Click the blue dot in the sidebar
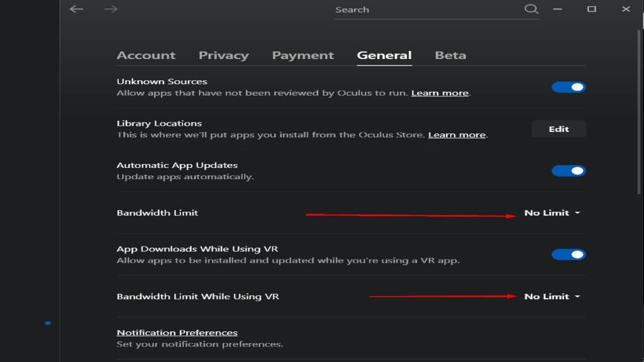Screen dimensions: 644x362 48,322
